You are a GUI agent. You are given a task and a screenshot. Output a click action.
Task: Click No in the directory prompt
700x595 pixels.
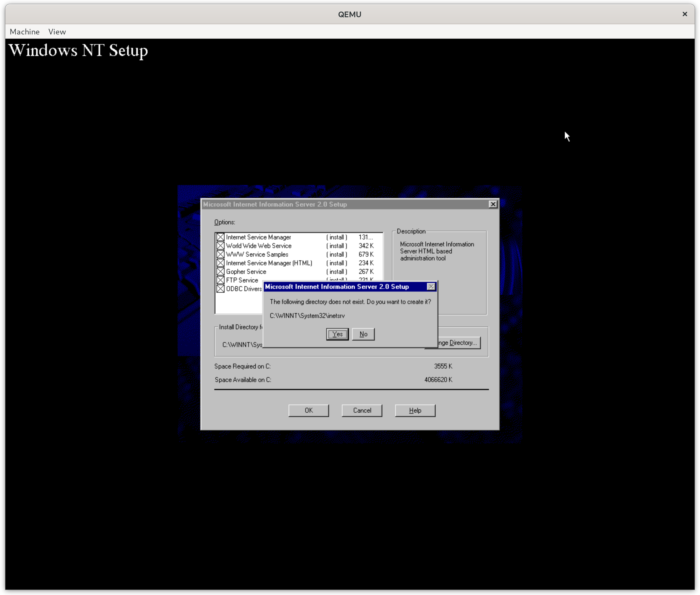click(363, 334)
